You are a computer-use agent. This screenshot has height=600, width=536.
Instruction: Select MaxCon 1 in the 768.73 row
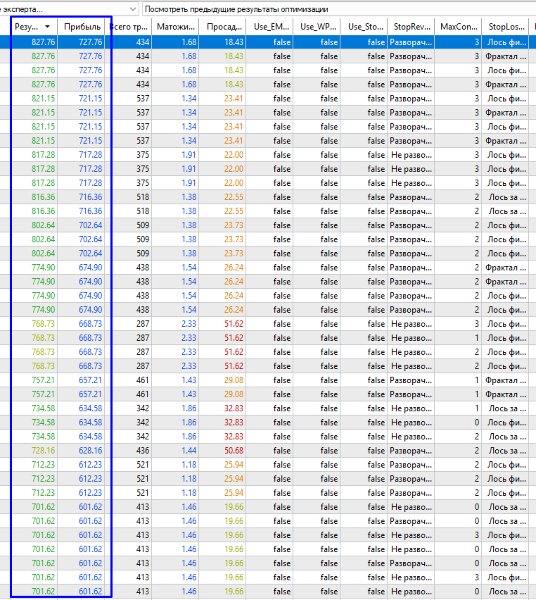point(477,338)
